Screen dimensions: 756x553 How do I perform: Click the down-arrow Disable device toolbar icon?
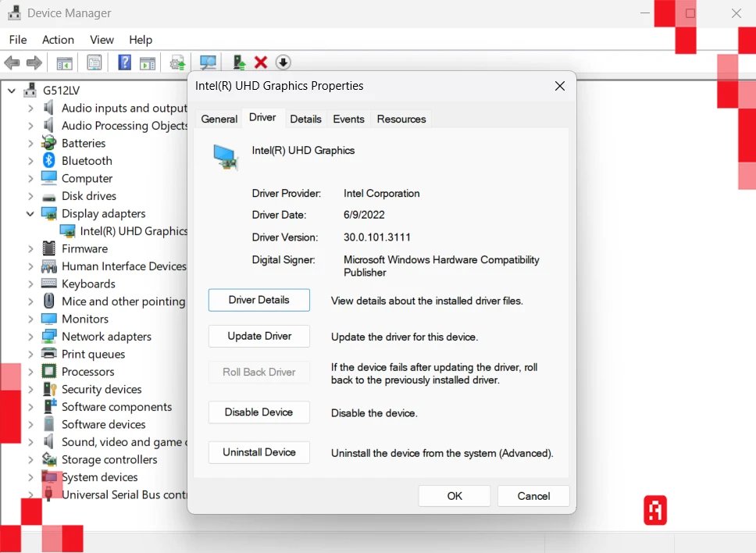click(283, 62)
